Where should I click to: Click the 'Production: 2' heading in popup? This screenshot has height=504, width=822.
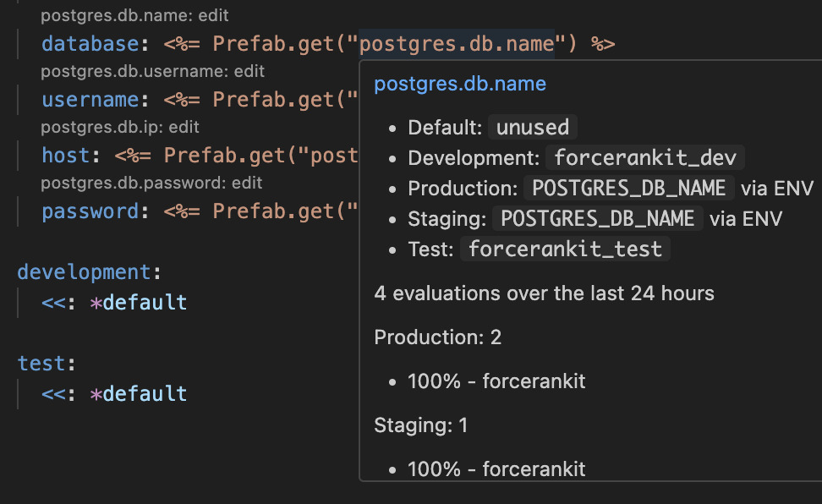point(438,337)
